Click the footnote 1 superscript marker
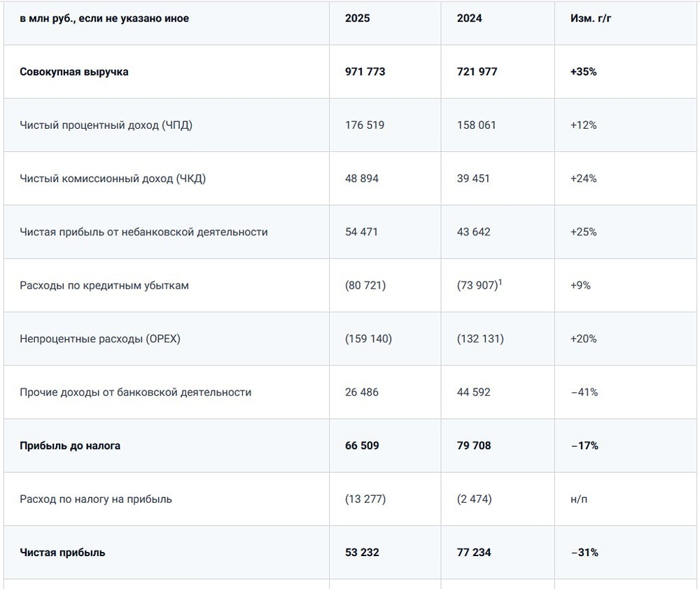Screen dimensions: 700x589 click(501, 282)
